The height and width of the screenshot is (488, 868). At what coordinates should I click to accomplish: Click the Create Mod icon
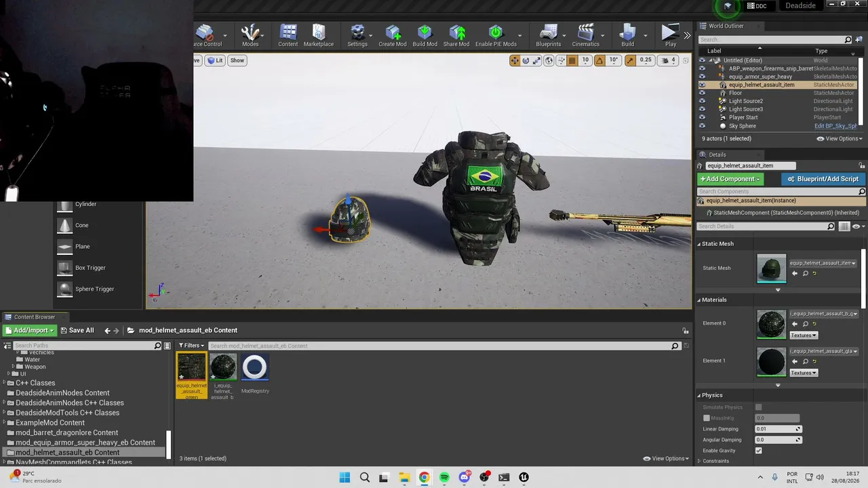point(393,35)
